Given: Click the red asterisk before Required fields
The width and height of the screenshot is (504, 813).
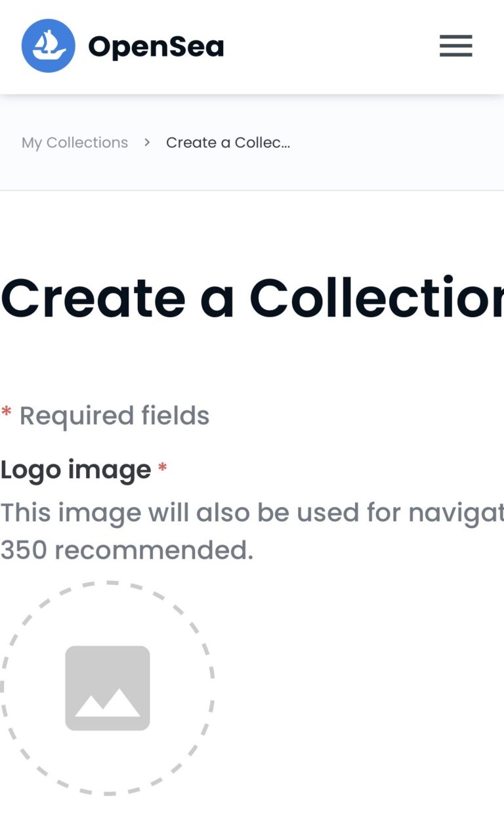Looking at the screenshot, I should pos(7,414).
